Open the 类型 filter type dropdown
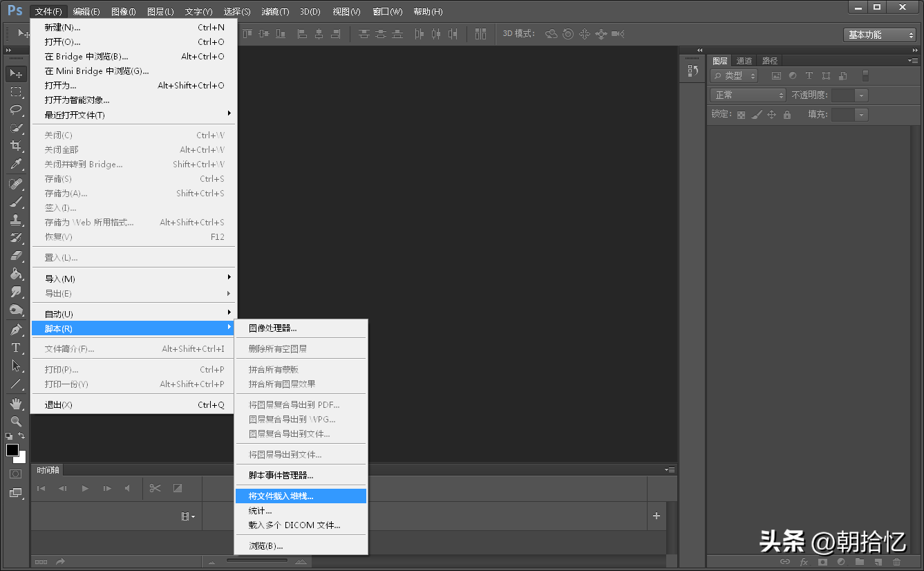This screenshot has width=924, height=571. (734, 76)
